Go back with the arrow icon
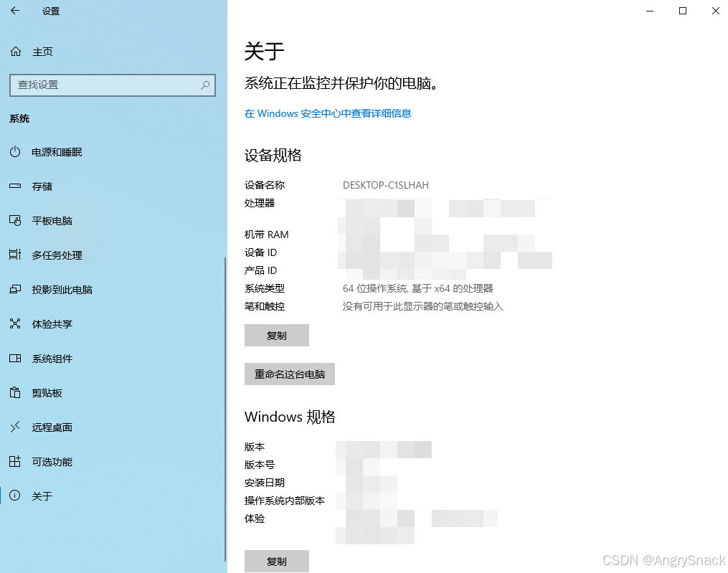Image resolution: width=728 pixels, height=573 pixels. click(16, 11)
